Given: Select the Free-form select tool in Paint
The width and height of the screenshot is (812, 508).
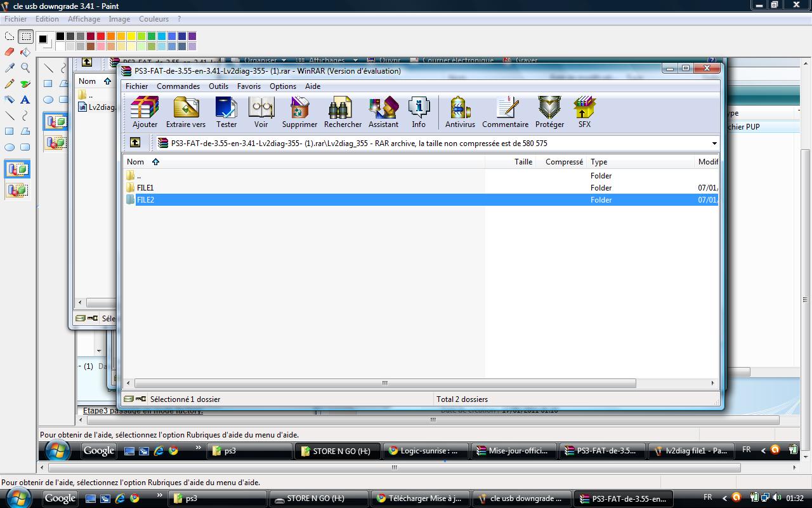Looking at the screenshot, I should [10, 36].
